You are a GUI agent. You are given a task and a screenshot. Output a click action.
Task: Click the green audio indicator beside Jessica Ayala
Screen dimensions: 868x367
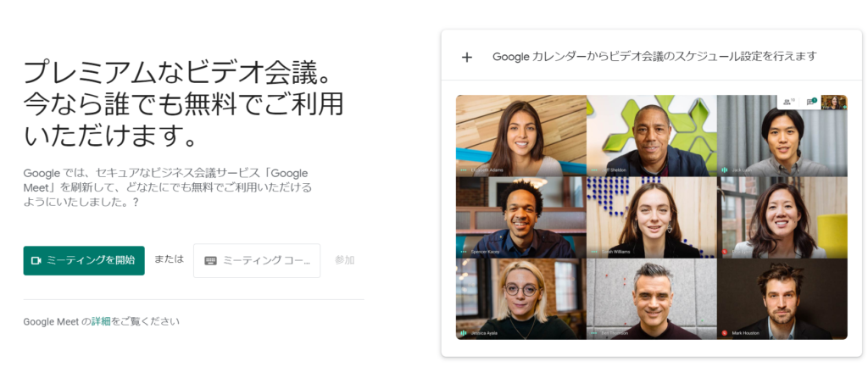click(x=464, y=333)
